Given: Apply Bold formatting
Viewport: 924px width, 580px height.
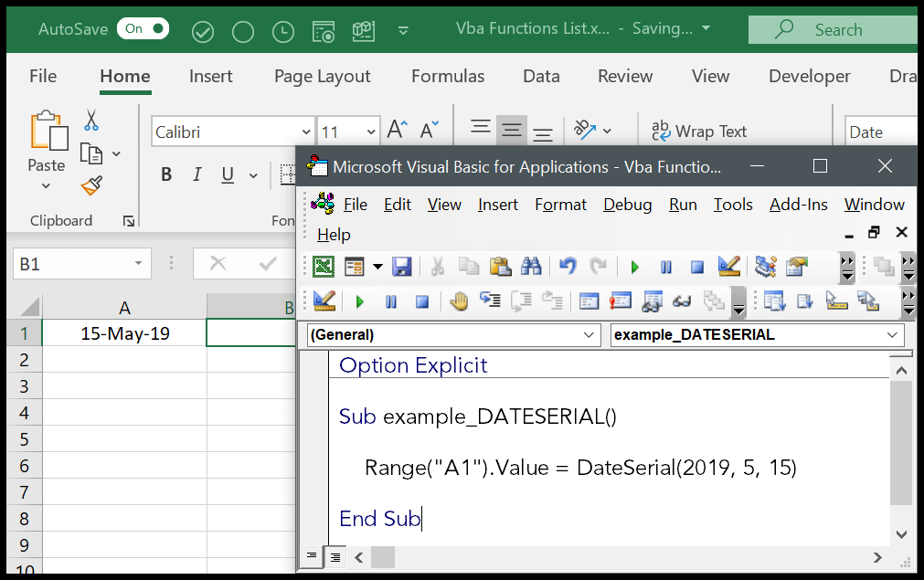Looking at the screenshot, I should 165,173.
